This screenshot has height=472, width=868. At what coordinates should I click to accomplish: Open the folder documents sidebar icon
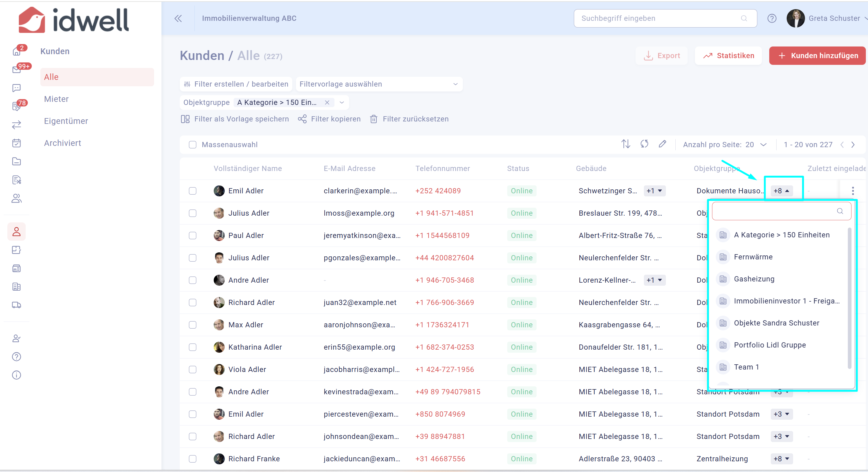click(x=16, y=162)
